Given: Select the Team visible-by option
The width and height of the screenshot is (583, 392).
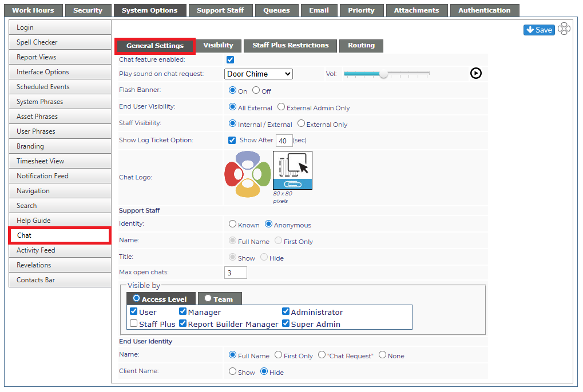Looking at the screenshot, I should 208,298.
